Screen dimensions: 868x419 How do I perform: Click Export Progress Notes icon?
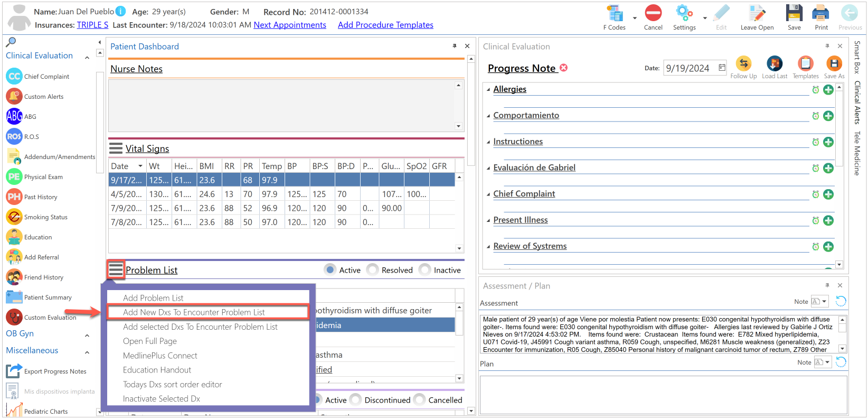(14, 371)
